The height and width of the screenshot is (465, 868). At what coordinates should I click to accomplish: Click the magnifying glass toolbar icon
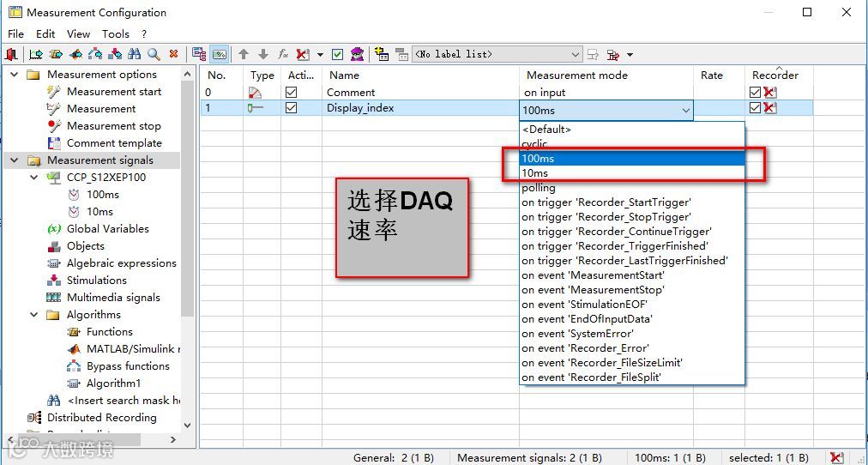tap(154, 54)
